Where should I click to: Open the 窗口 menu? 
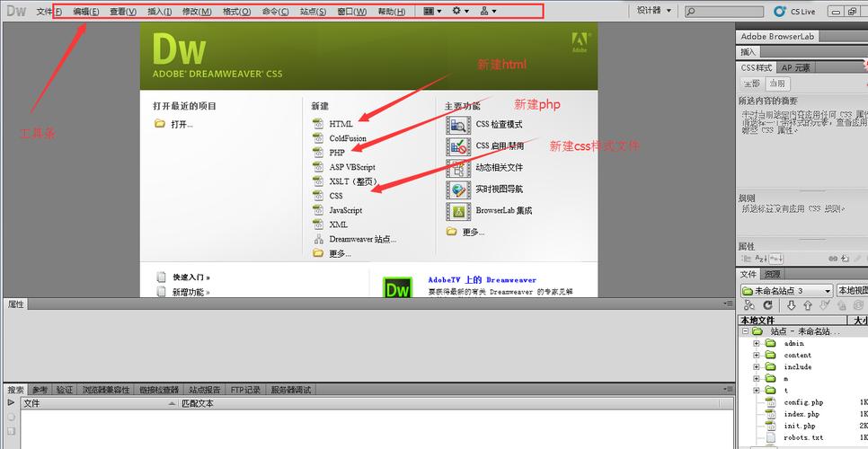351,11
